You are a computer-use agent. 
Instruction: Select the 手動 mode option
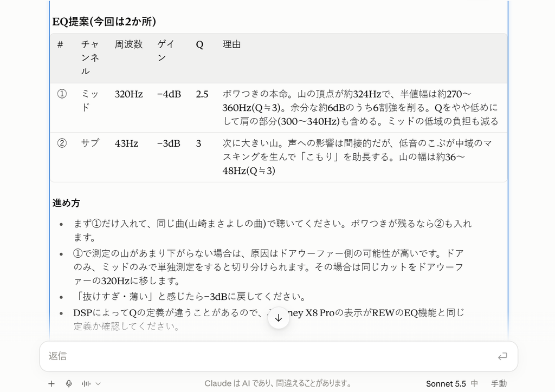(x=499, y=383)
